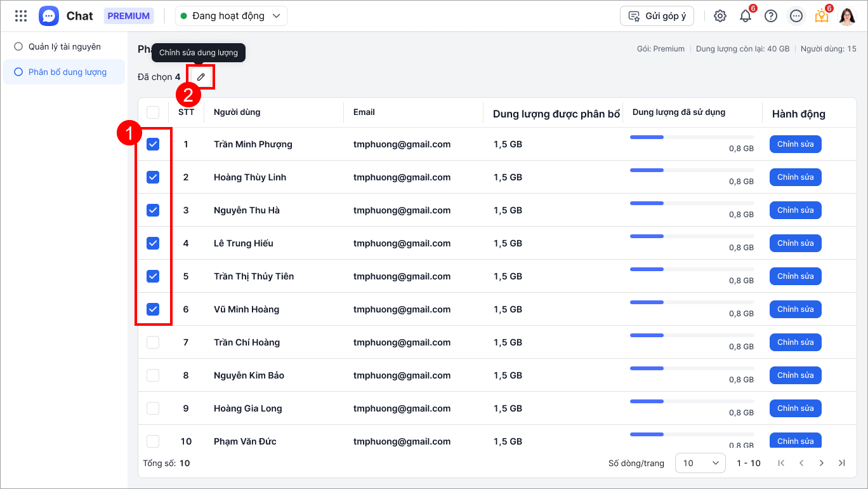Click the name Nguyễn Thu Hà

point(247,210)
